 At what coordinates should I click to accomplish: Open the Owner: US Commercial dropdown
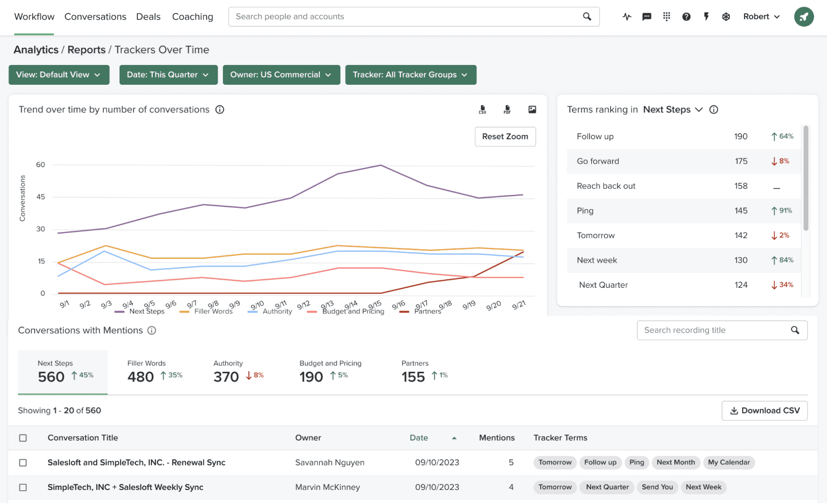tap(281, 75)
